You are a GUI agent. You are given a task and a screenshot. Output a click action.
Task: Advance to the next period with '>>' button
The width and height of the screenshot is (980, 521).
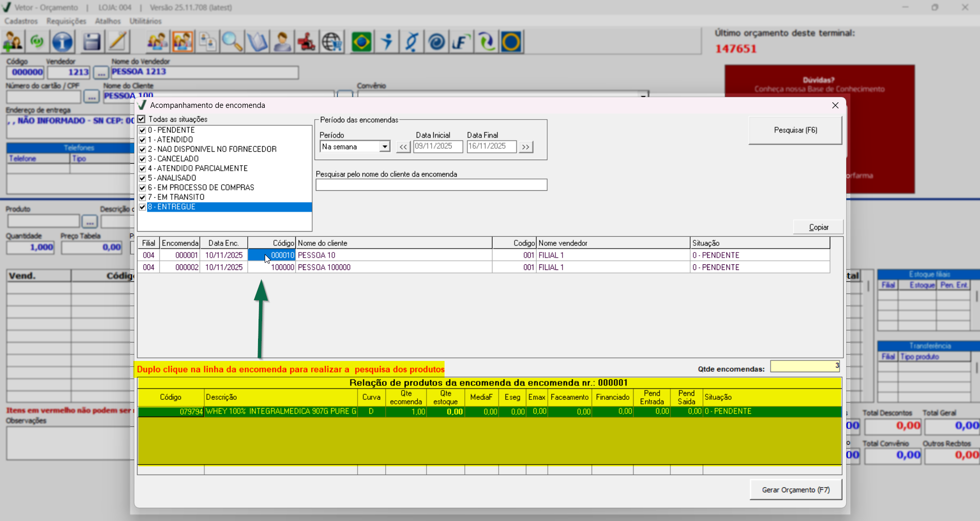click(x=525, y=147)
